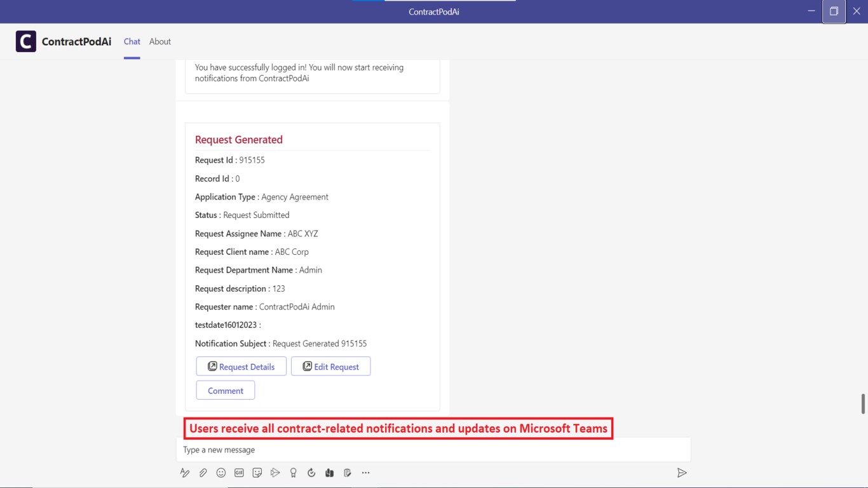Restore down the window

pyautogui.click(x=834, y=11)
